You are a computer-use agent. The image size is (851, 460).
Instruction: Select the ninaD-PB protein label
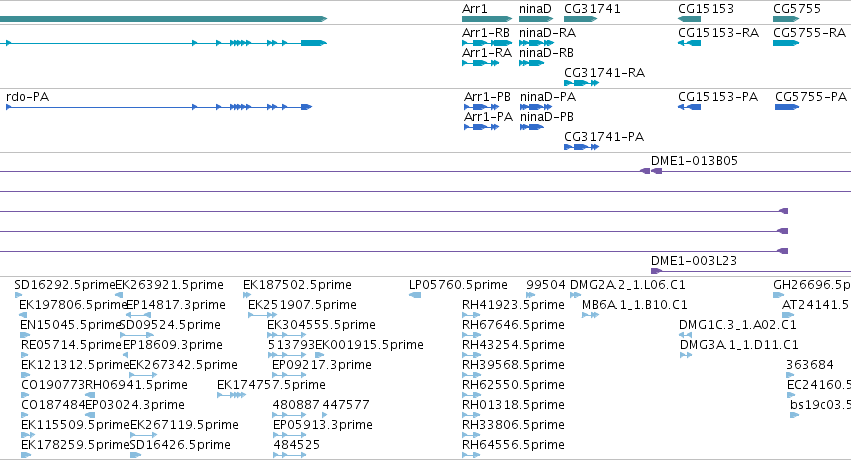tap(547, 117)
